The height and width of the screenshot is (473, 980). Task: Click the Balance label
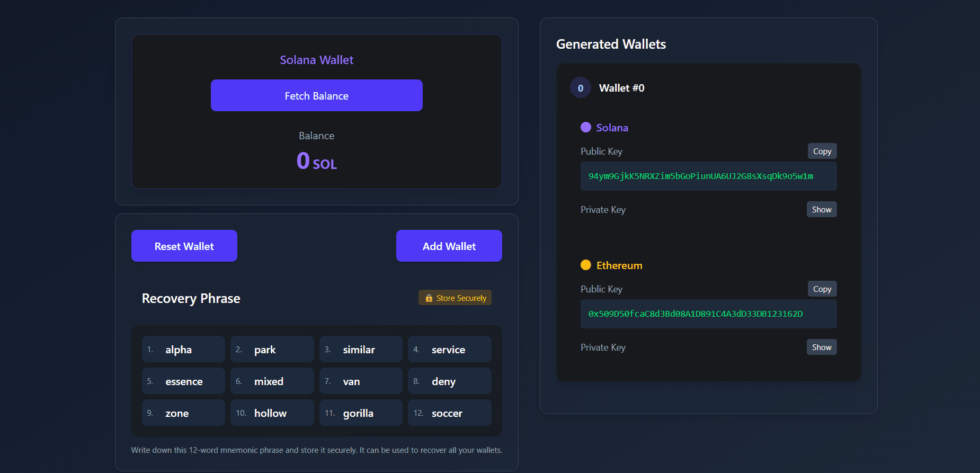click(x=316, y=136)
